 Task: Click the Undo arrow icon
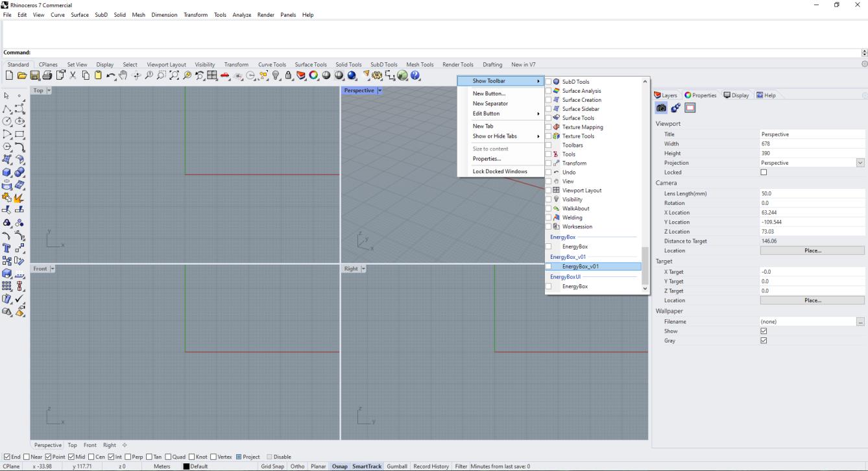[x=111, y=76]
